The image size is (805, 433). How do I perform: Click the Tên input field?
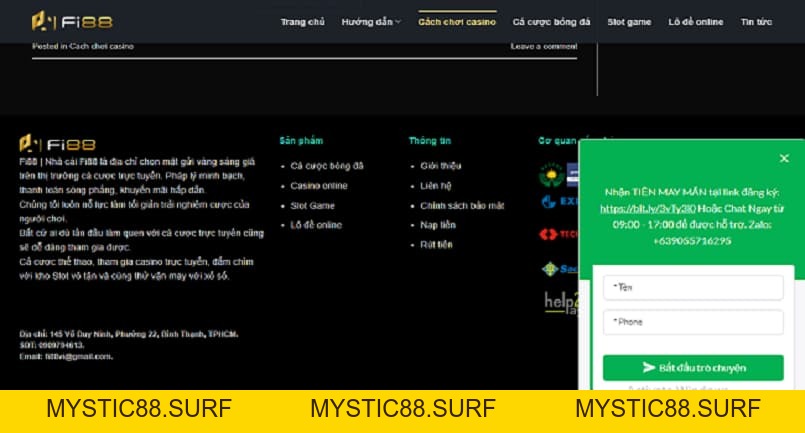click(693, 288)
